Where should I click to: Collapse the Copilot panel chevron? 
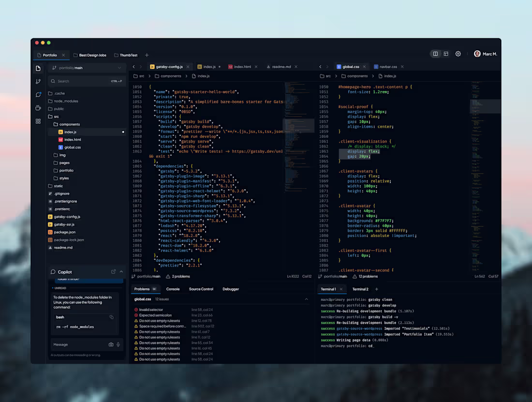121,272
